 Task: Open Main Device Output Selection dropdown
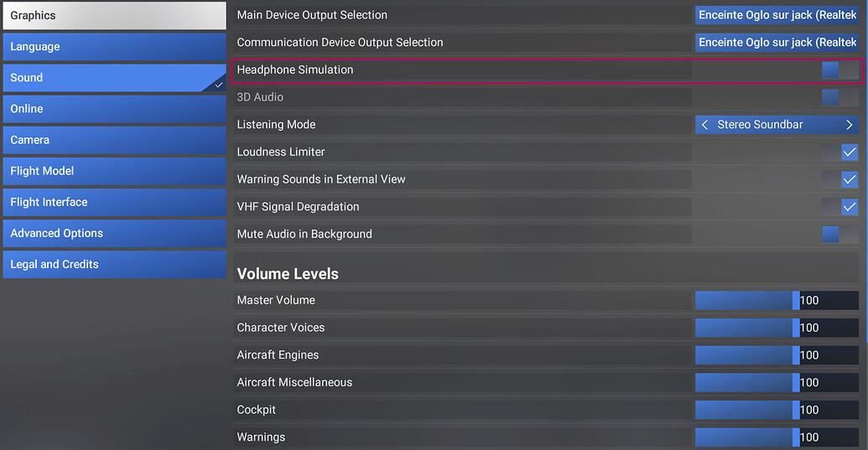[x=777, y=15]
